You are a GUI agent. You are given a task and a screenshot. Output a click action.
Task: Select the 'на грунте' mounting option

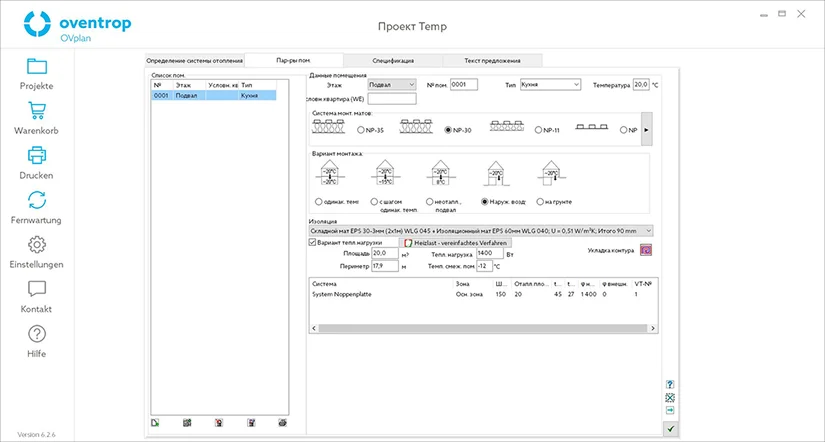(541, 201)
